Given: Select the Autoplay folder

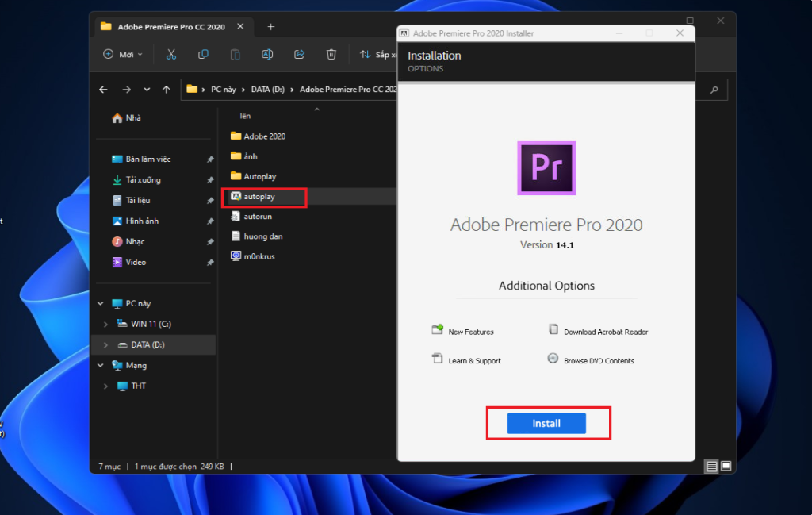Looking at the screenshot, I should pos(253,177).
